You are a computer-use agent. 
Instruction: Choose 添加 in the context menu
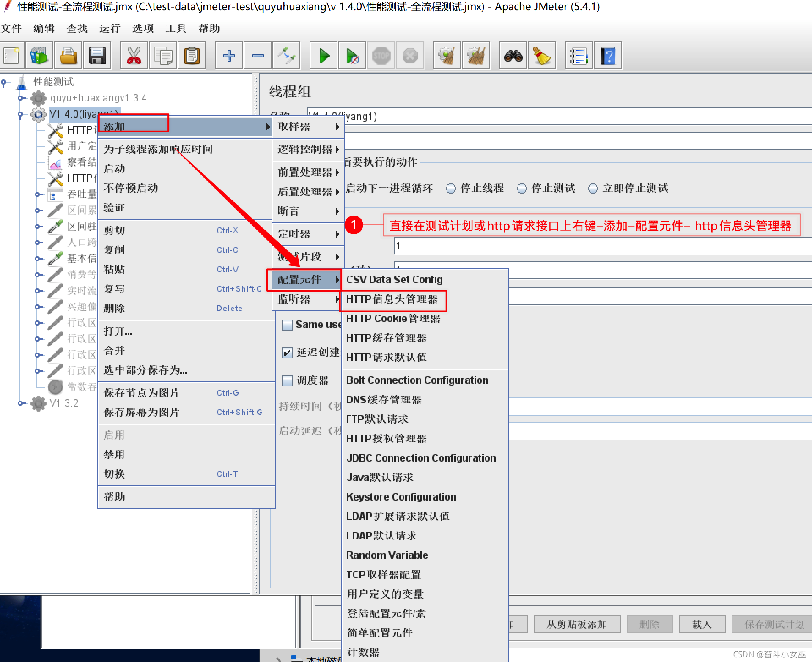click(185, 126)
